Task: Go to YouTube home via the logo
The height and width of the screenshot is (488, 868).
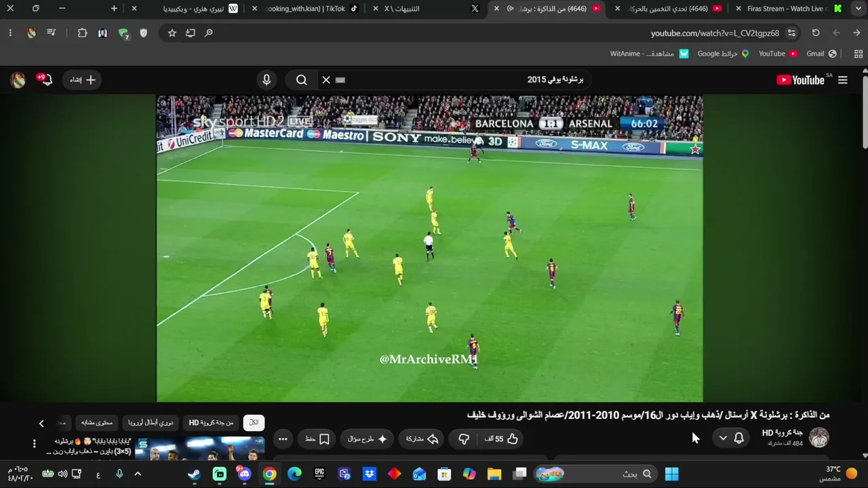Action: pos(801,80)
